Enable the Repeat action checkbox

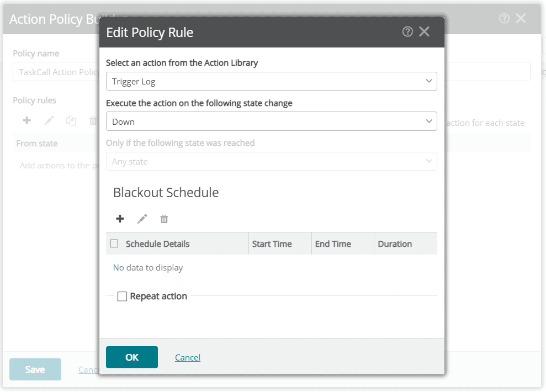[x=122, y=296]
